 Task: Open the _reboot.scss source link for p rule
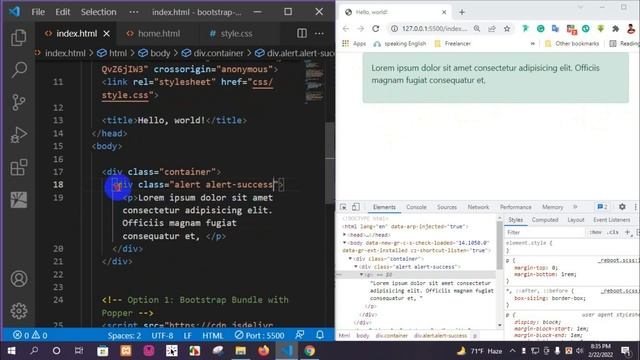[618, 260]
